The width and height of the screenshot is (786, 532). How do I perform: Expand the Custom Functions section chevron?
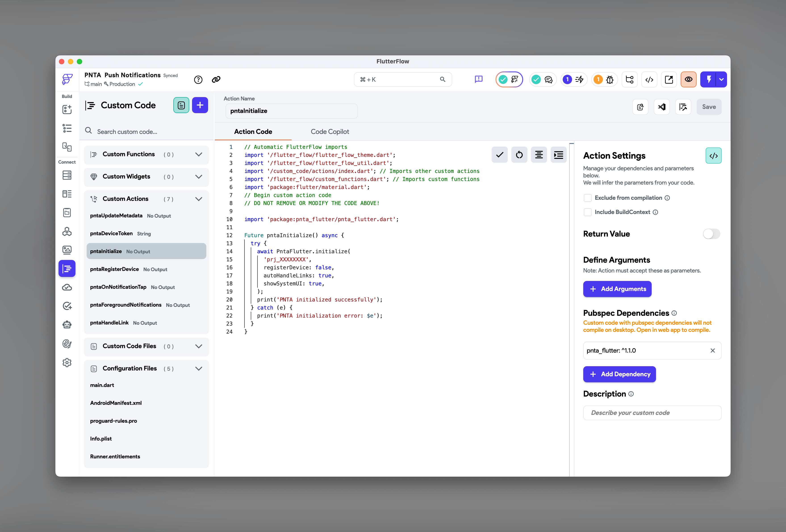click(x=199, y=154)
